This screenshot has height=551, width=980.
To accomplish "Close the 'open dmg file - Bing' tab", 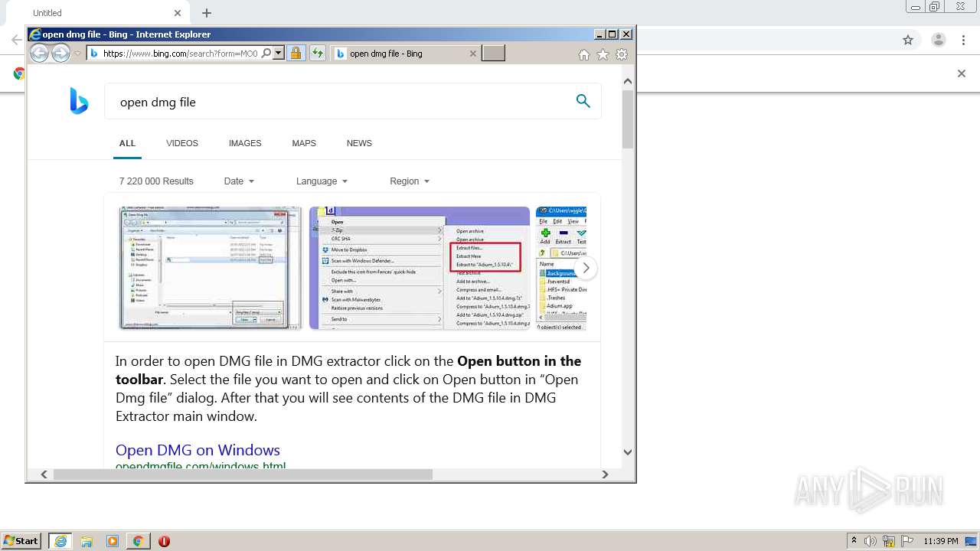I will point(472,54).
